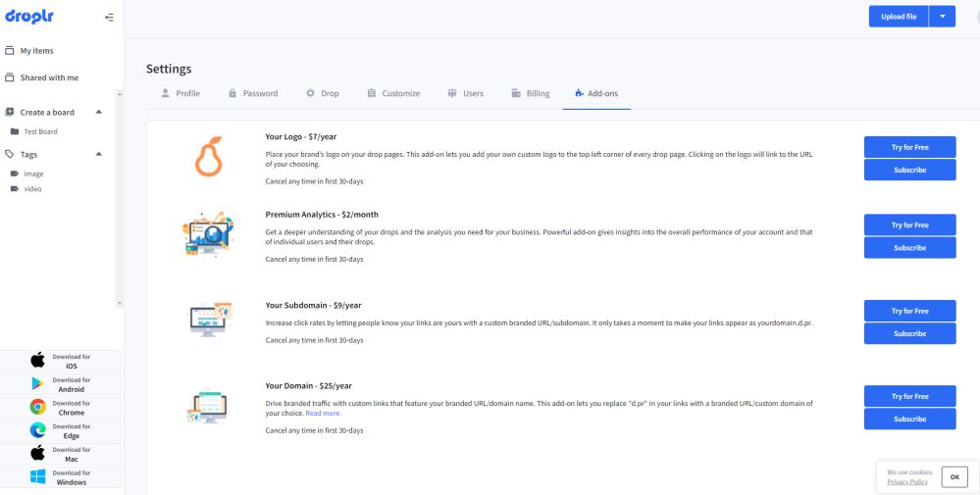
Task: Click the Droplr logo
Action: point(29,17)
